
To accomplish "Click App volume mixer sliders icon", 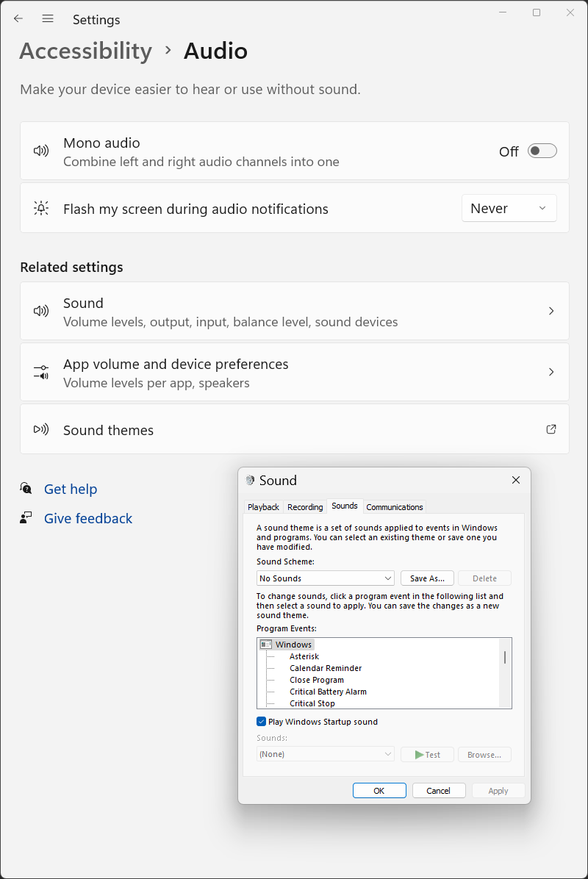I will pyautogui.click(x=41, y=373).
